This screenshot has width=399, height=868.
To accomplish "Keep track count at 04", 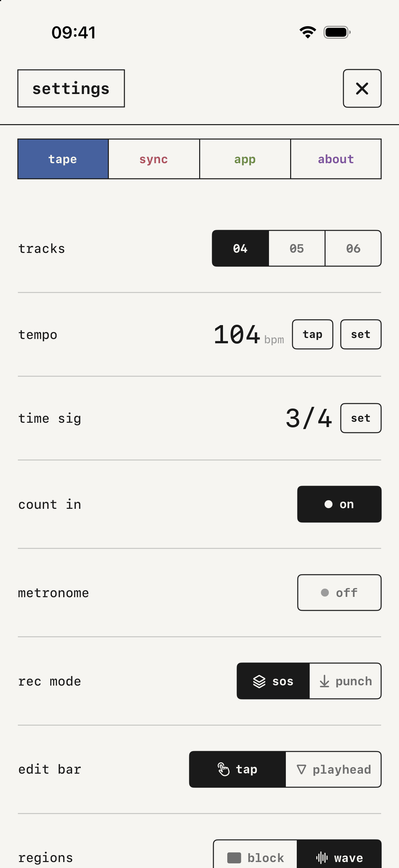I will click(241, 248).
